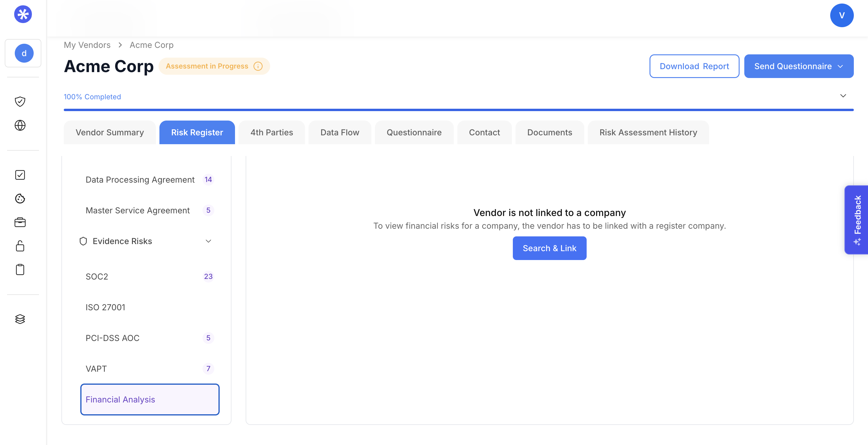
Task: Expand the completion progress chevron
Action: click(843, 96)
